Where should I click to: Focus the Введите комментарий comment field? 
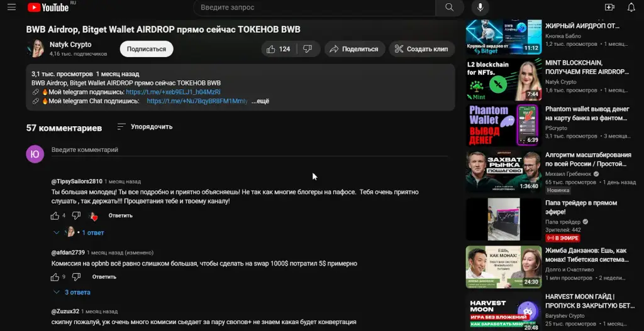(x=249, y=150)
